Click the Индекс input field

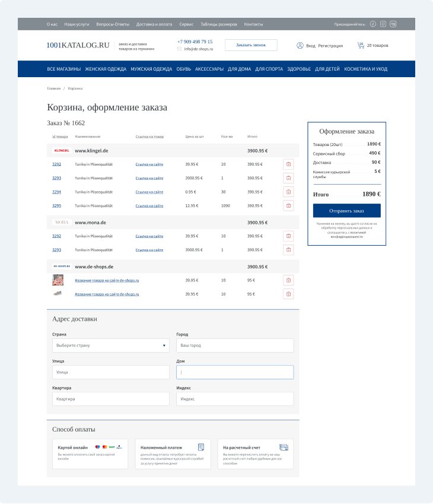(235, 399)
